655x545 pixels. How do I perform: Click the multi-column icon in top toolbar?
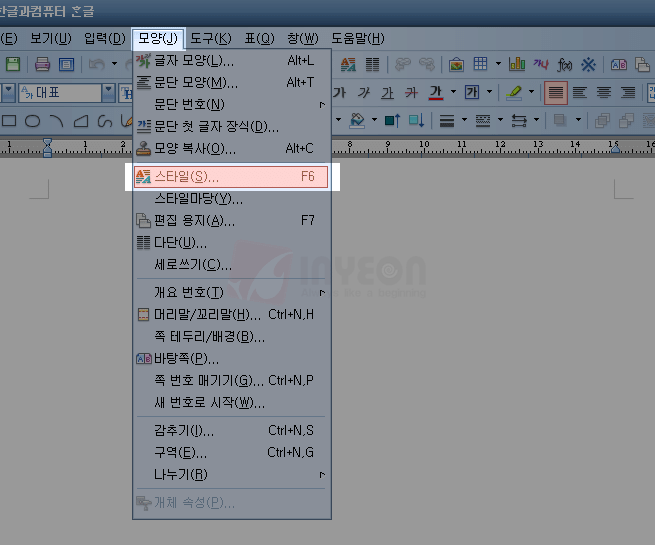372,64
